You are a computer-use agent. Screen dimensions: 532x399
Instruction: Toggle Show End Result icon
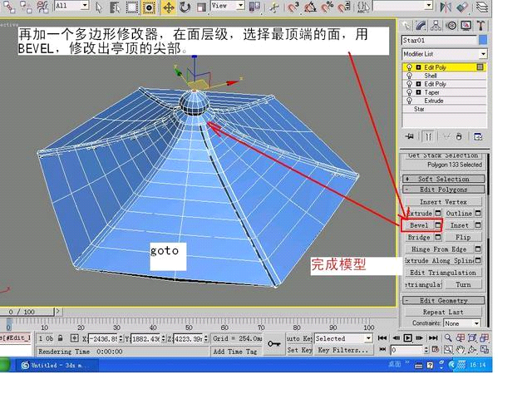click(x=428, y=136)
